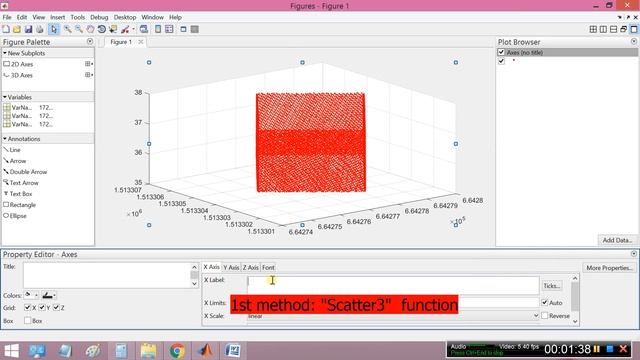
Task: Click the Link Plot toolbar icon
Action: (144, 29)
